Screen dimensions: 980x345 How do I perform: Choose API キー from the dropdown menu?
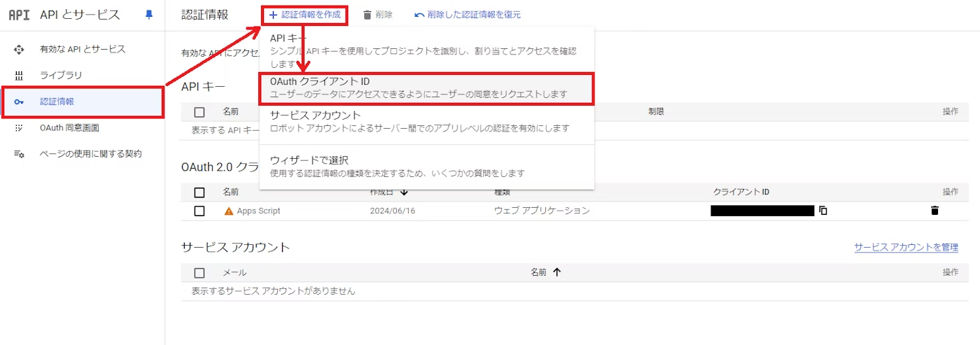pyautogui.click(x=427, y=50)
